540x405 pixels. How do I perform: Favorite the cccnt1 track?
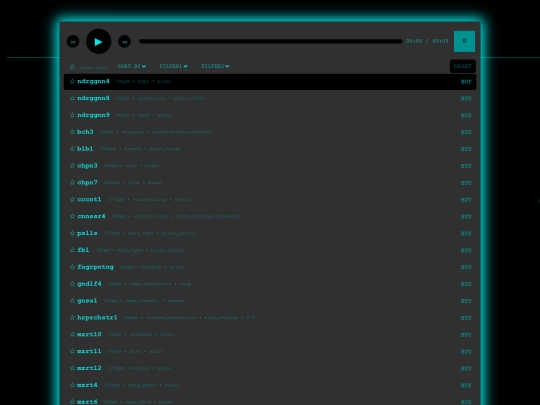coord(72,199)
